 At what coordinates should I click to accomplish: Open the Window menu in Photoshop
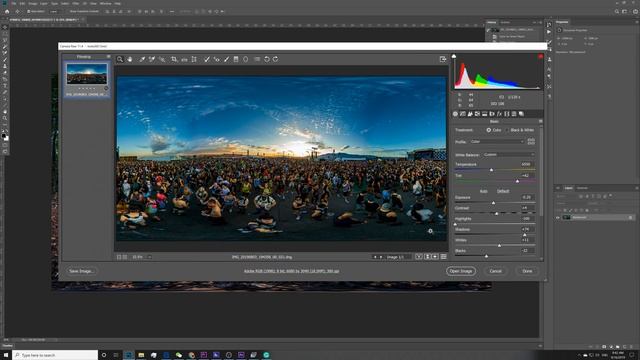point(105,3)
